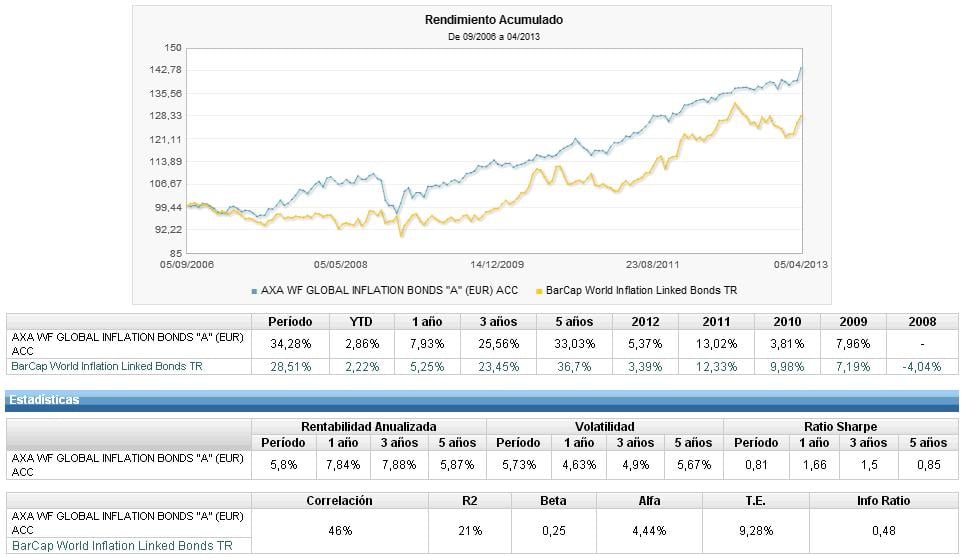Click the T.E. column header
Image resolution: width=963 pixels, height=558 pixels.
click(x=756, y=500)
